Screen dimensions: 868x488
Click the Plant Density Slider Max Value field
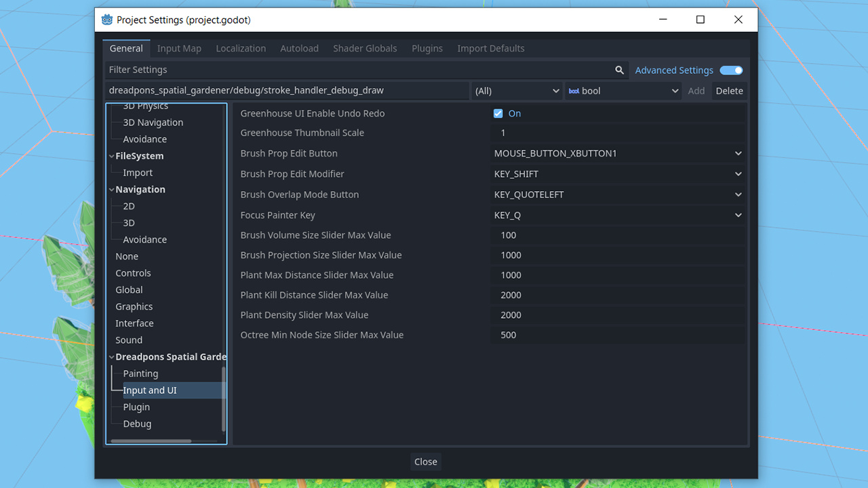(618, 314)
